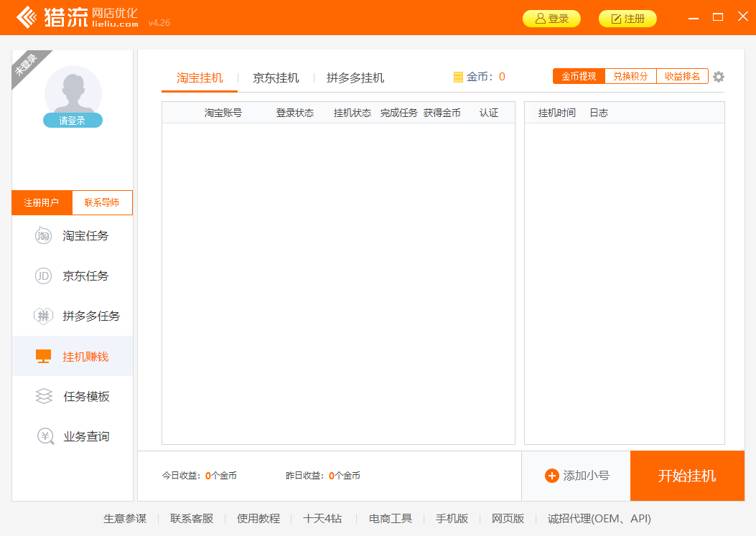Click the 猎流 logo icon
Screen dimensions: 756x536
click(x=27, y=18)
